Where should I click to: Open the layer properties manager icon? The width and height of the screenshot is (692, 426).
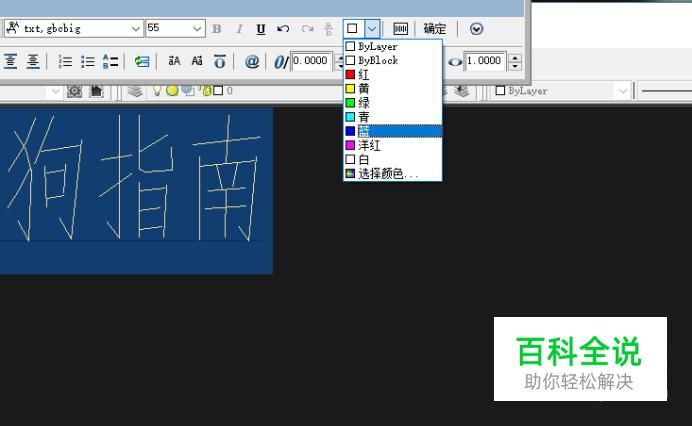(135, 91)
